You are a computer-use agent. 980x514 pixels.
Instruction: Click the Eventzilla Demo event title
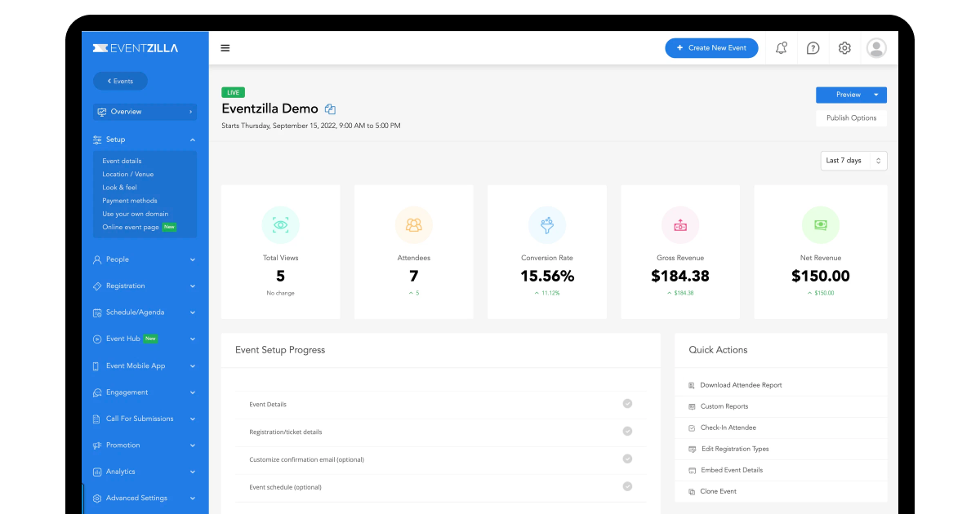pyautogui.click(x=270, y=109)
